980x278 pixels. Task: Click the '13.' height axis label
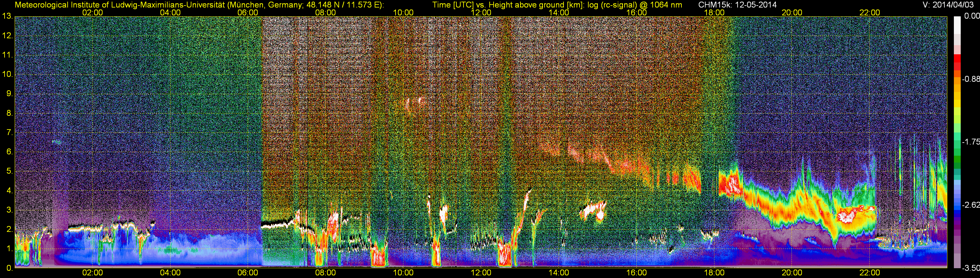click(x=8, y=16)
